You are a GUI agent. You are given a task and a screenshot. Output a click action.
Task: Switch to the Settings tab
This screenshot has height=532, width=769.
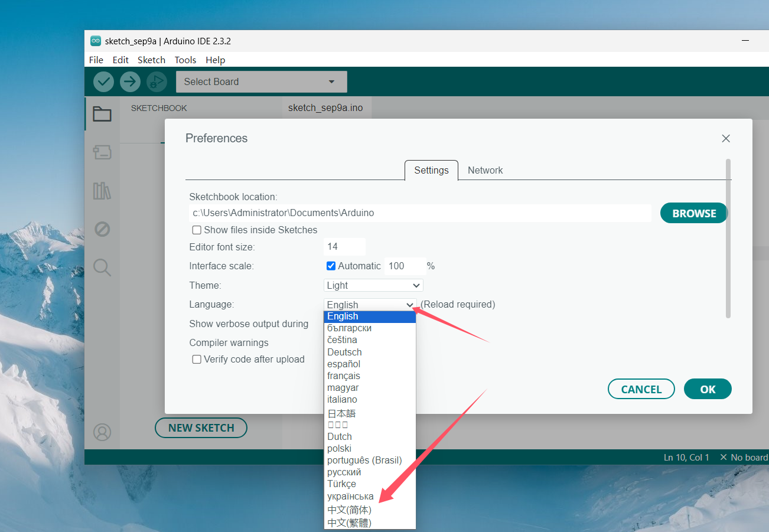(431, 170)
